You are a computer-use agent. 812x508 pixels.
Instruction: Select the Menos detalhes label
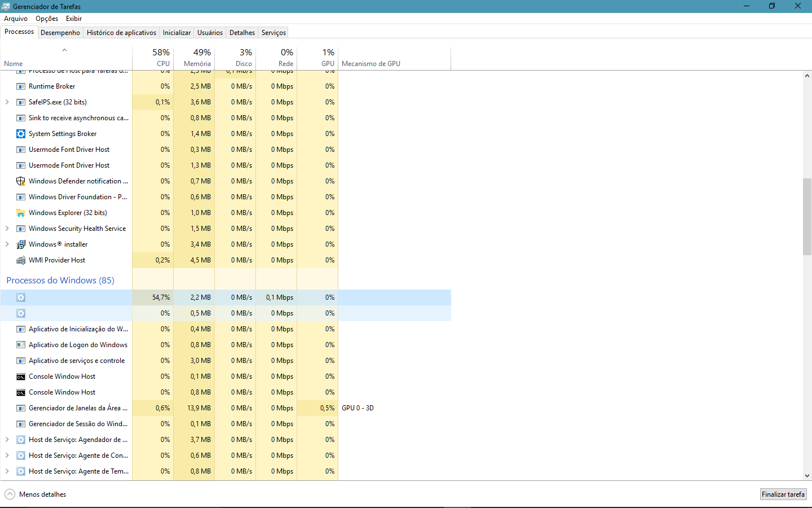[x=42, y=494]
